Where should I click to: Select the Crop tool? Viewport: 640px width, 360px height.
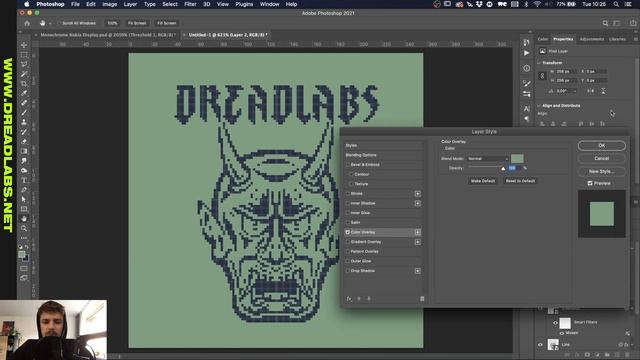point(24,84)
